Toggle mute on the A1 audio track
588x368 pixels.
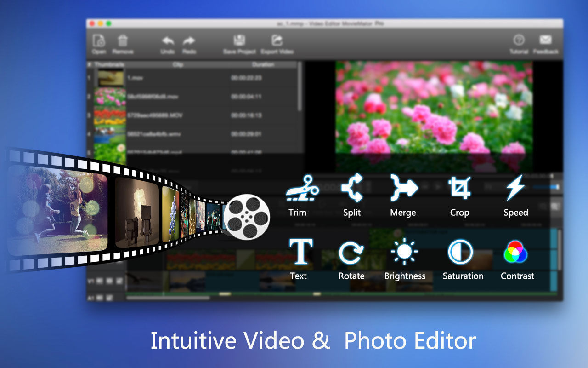pyautogui.click(x=99, y=297)
